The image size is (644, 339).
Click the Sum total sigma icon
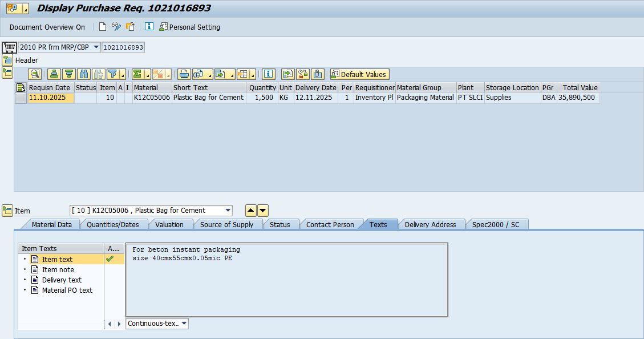tap(137, 74)
